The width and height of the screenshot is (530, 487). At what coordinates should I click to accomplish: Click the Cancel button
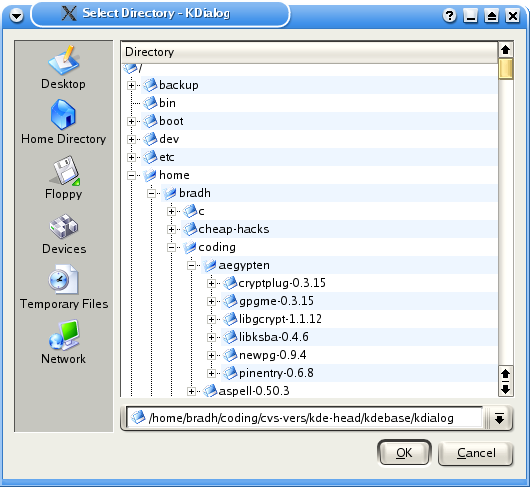tap(476, 453)
